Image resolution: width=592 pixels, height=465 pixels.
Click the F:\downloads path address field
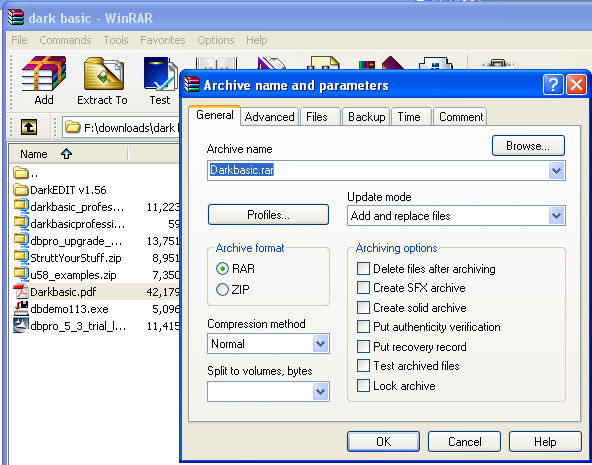tap(121, 128)
